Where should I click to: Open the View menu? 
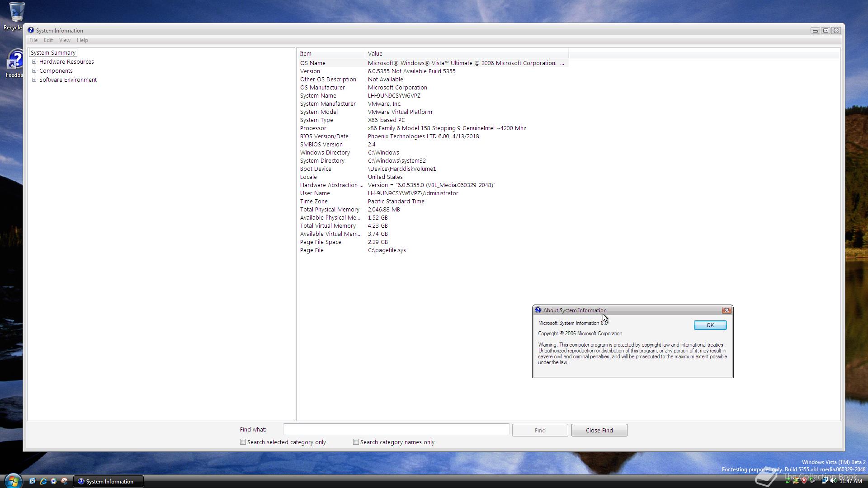click(65, 40)
